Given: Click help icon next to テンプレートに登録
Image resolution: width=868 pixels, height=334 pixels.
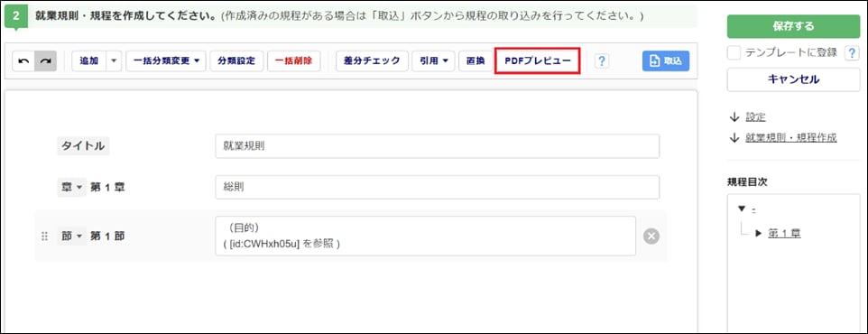Looking at the screenshot, I should (852, 52).
